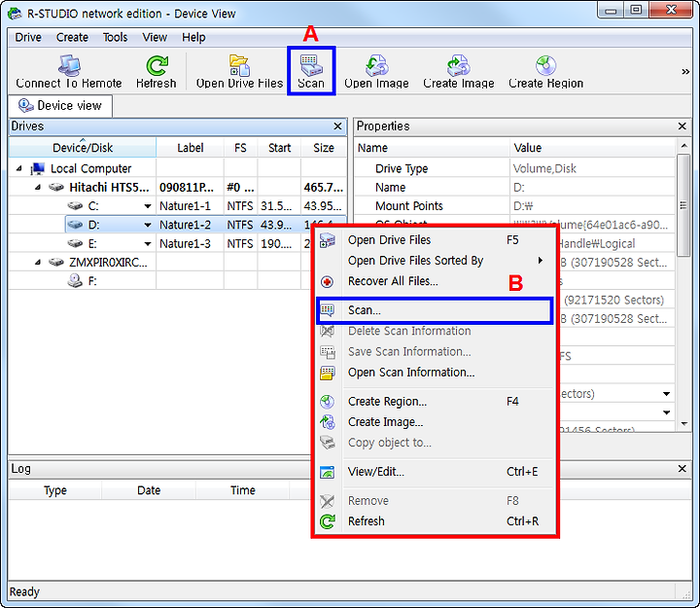
Task: Click the green Refresh context menu icon
Action: coord(328,521)
